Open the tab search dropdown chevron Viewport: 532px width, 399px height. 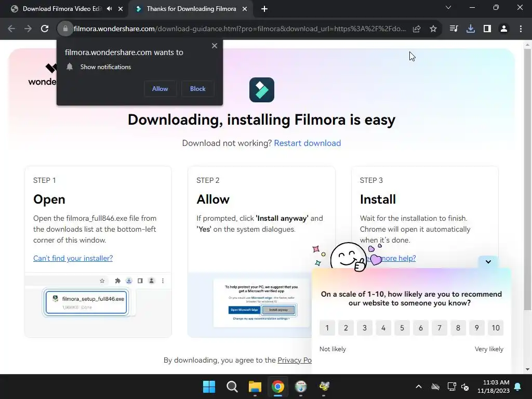[448, 7]
